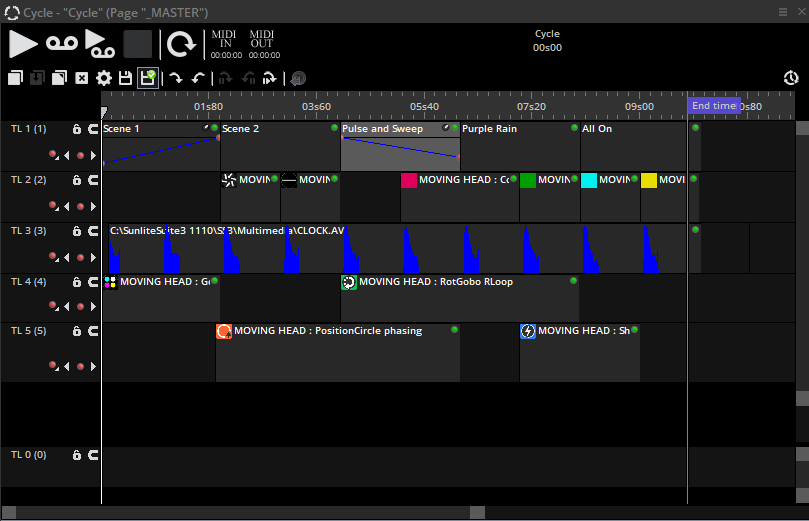Toggle the padlock on TL 5
Viewport: 809px width, 521px height.
77,331
